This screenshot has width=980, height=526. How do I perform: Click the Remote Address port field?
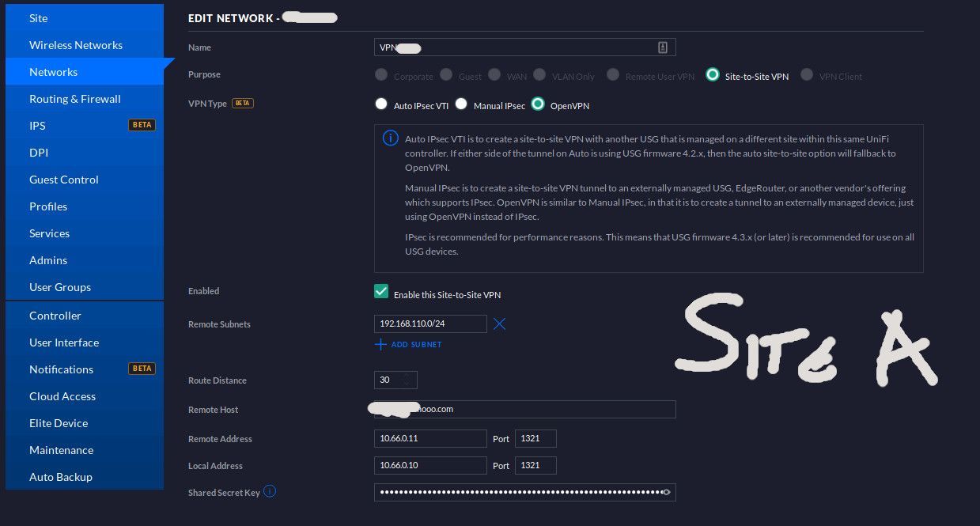[x=535, y=438]
